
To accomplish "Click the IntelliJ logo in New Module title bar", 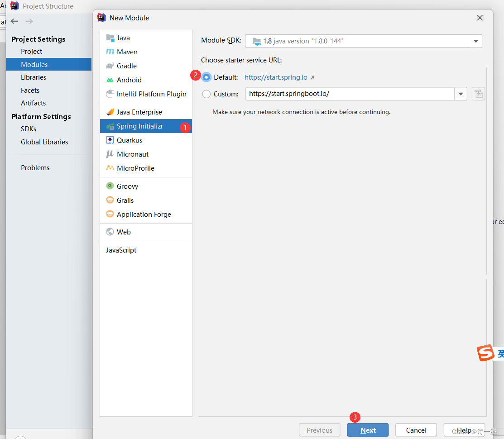I will 101,18.
